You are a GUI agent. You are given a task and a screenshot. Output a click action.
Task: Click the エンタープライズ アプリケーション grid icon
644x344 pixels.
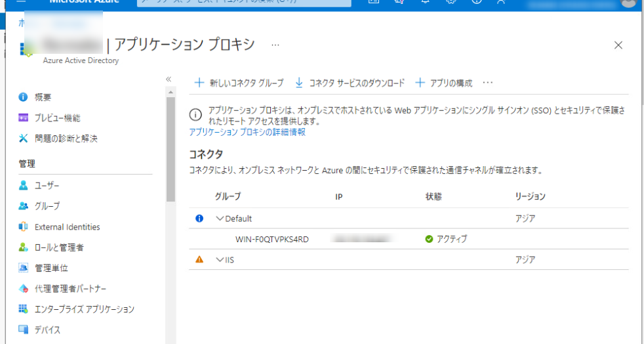click(x=24, y=309)
